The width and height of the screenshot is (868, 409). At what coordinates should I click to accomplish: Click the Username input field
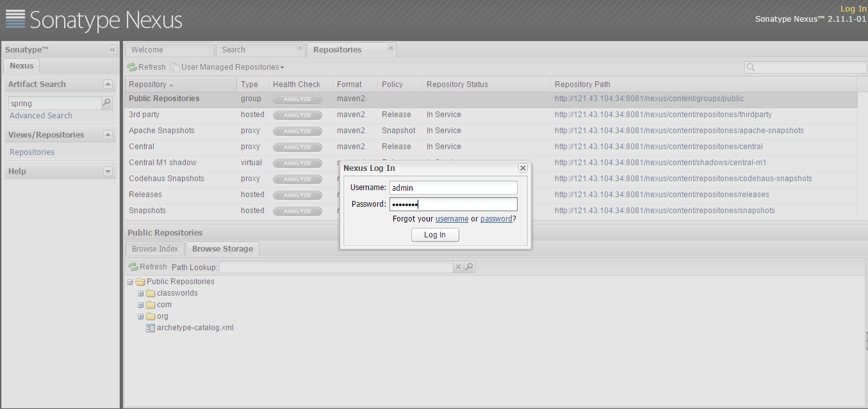[x=453, y=188]
